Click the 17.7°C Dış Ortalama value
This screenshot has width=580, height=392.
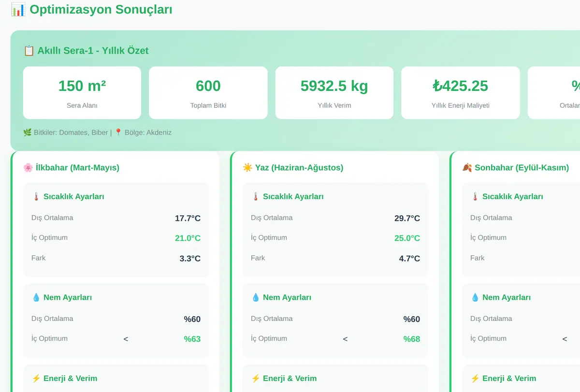pos(188,218)
